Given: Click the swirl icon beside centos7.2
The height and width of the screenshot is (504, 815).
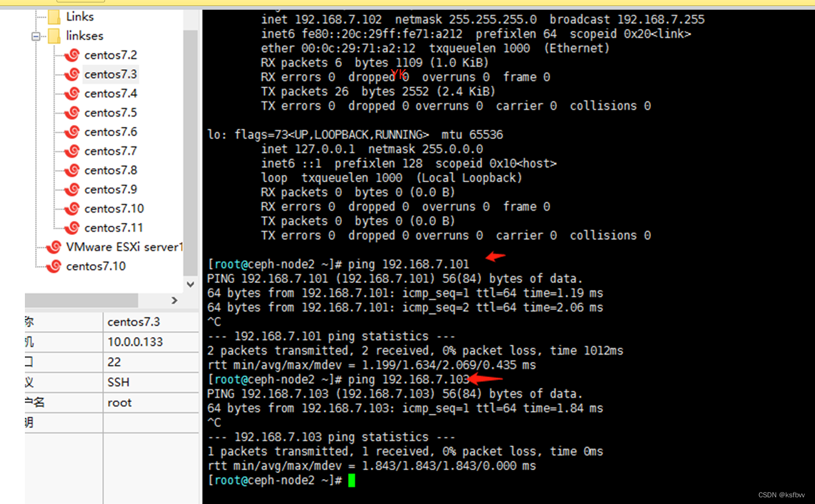Looking at the screenshot, I should [x=72, y=55].
